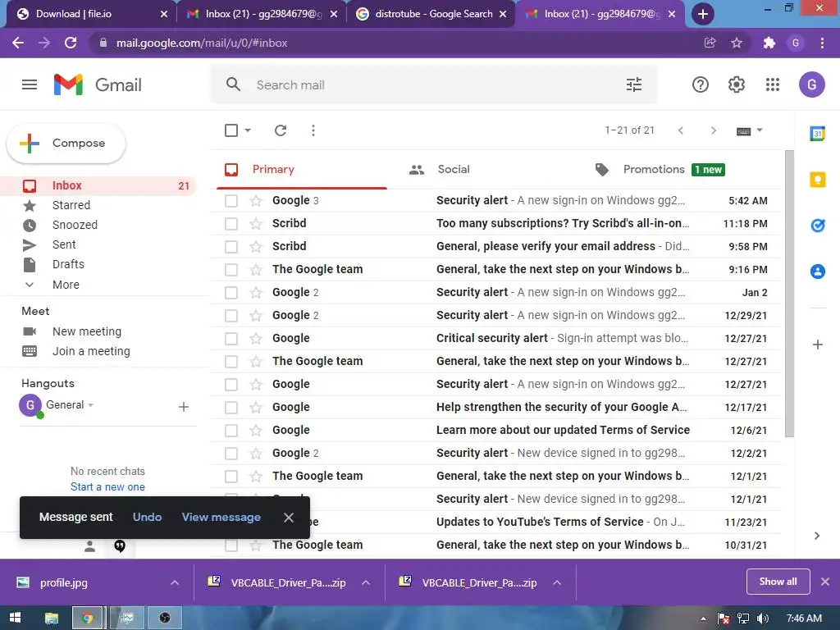This screenshot has height=630, width=840.
Task: Open Google Calendar side panel
Action: (818, 134)
